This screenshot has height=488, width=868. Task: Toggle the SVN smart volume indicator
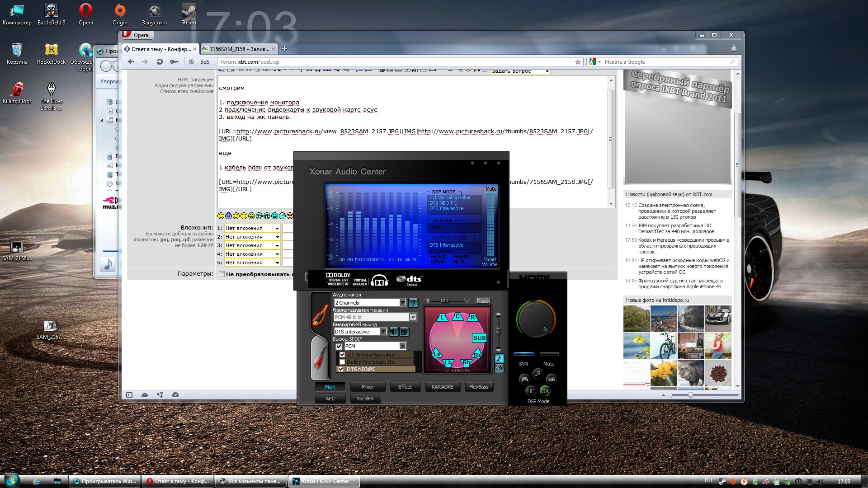click(524, 353)
